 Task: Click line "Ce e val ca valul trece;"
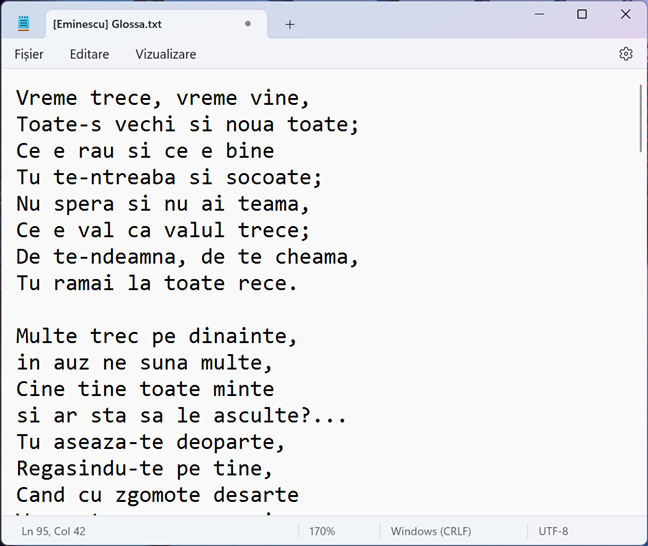(163, 231)
